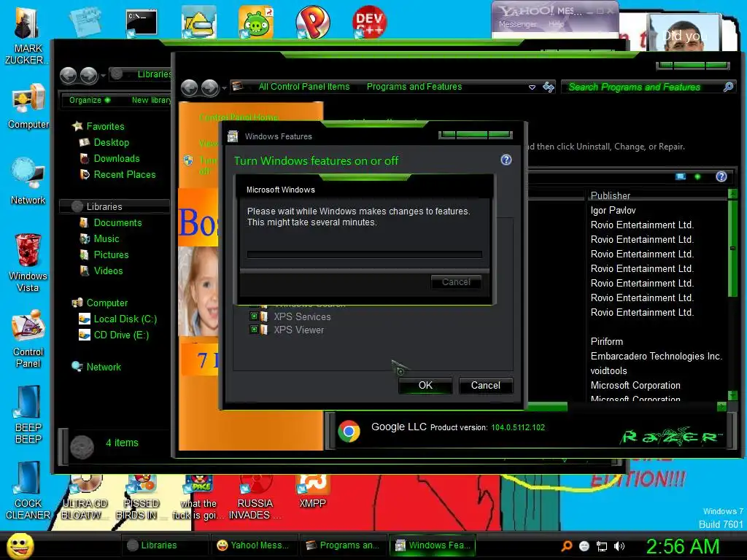Screen dimensions: 747x560
Task: Select CD Drive (E:) in sidebar
Action: pyautogui.click(x=122, y=335)
